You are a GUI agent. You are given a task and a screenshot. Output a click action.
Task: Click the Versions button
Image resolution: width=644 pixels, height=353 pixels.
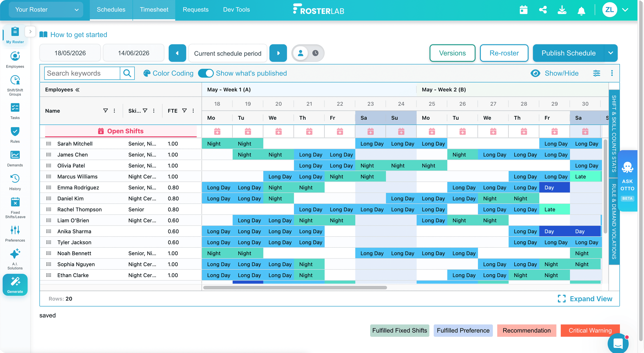(x=452, y=53)
